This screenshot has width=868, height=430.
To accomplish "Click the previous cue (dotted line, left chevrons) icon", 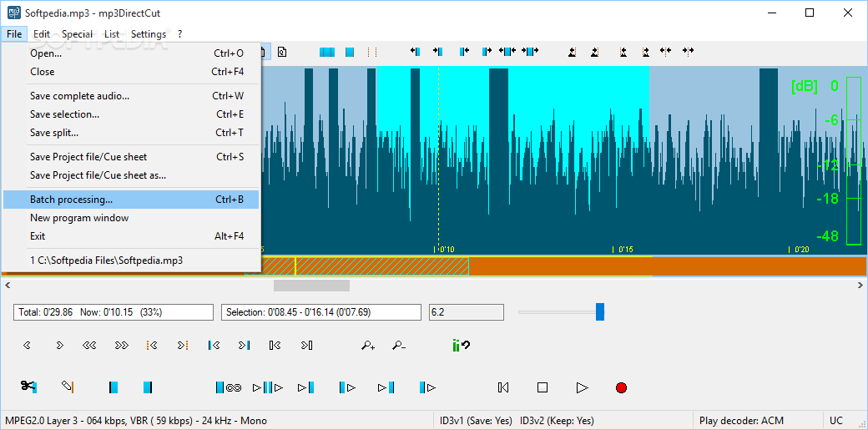I will (x=152, y=345).
